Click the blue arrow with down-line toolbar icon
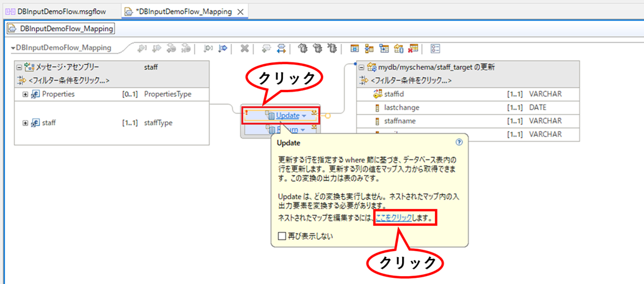 223,48
